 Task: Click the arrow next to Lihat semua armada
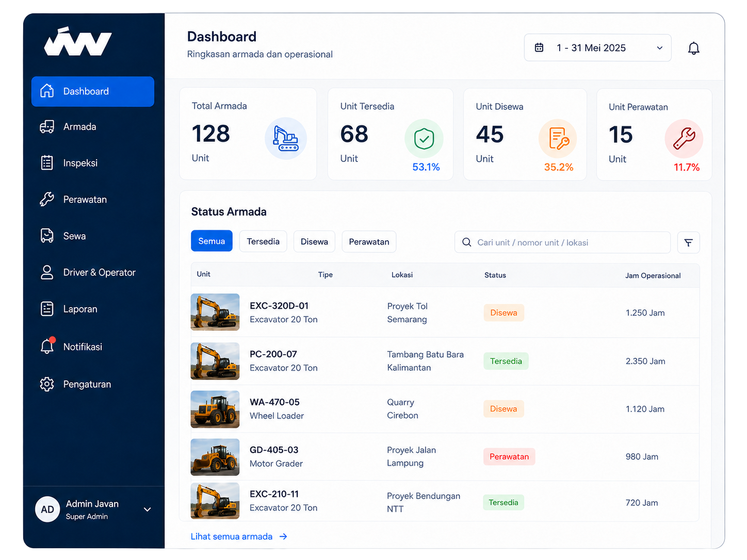pos(283,537)
